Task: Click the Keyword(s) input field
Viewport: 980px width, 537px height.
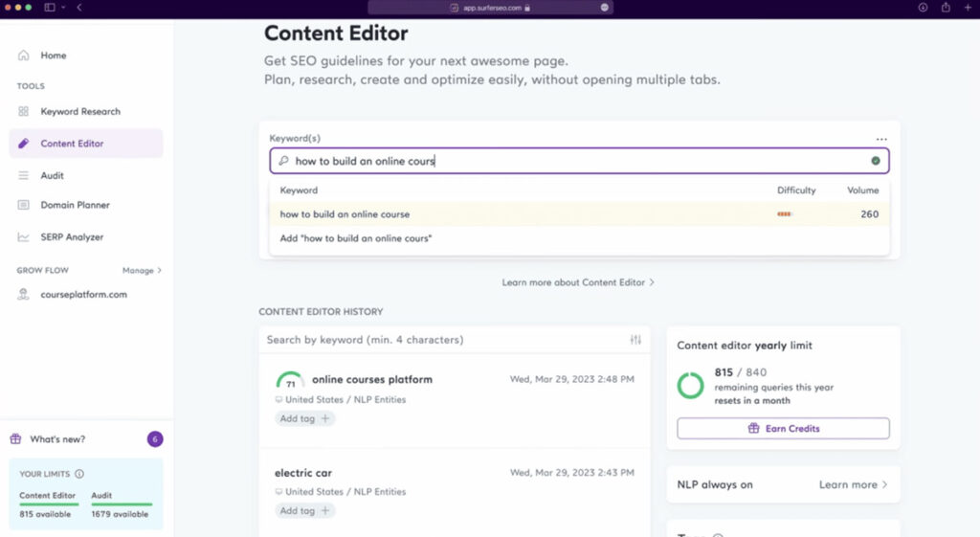Action: [x=579, y=161]
